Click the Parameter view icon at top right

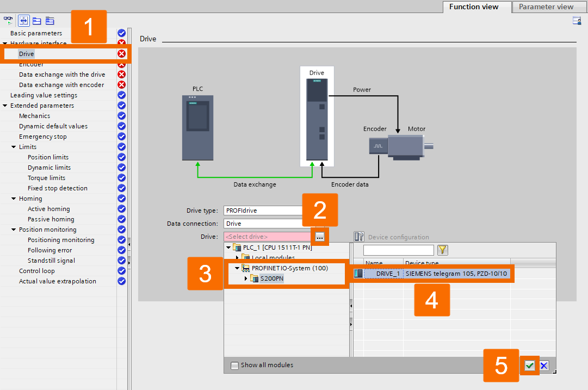click(577, 20)
